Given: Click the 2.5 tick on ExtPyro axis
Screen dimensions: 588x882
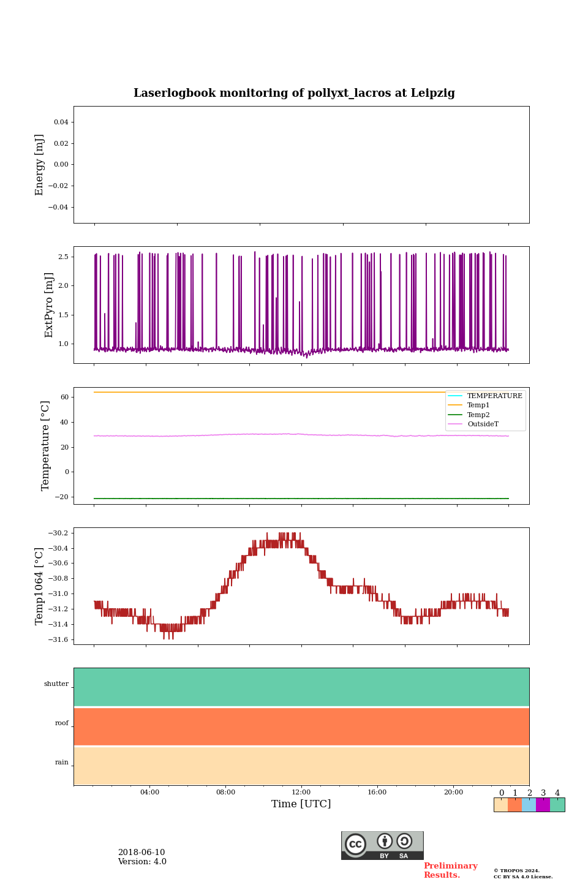Looking at the screenshot, I should 63,257.
